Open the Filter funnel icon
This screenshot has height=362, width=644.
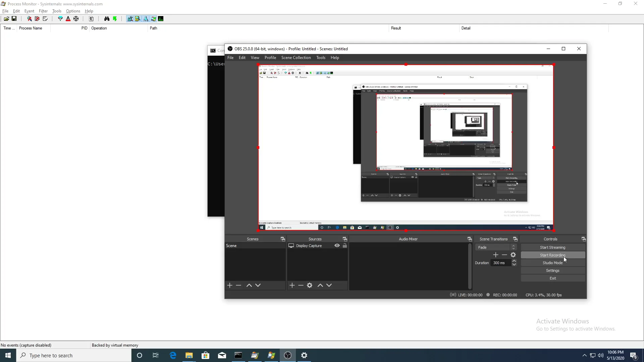click(60, 19)
